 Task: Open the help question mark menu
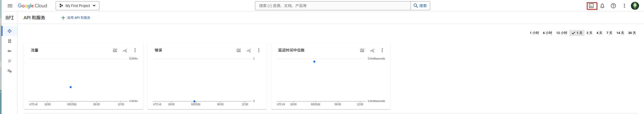click(x=613, y=6)
